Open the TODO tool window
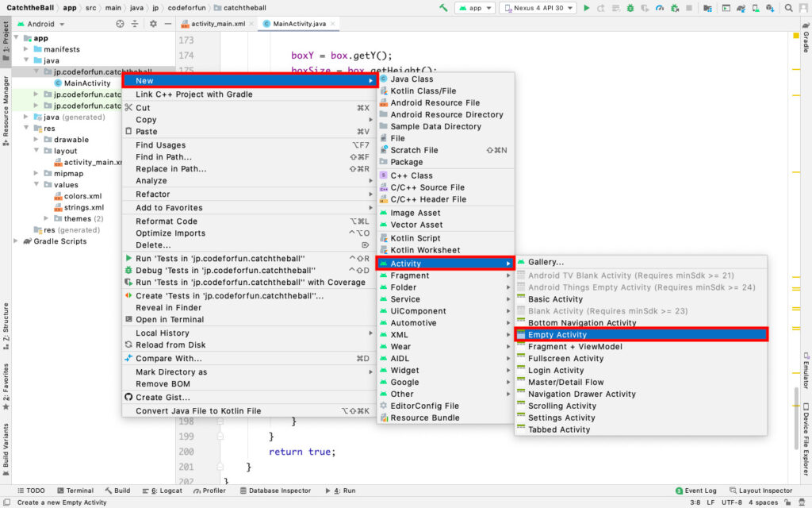Screen dimensions: 812x508 click(31, 491)
